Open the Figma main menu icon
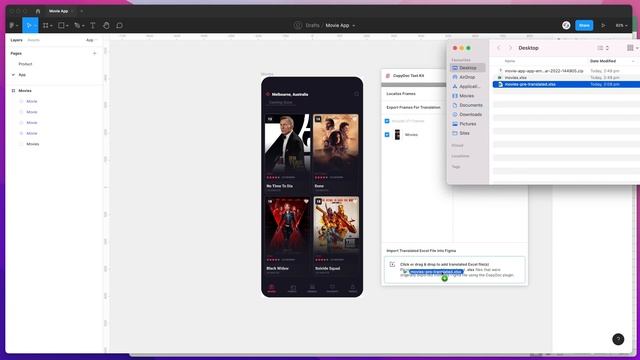 pyautogui.click(x=12, y=25)
